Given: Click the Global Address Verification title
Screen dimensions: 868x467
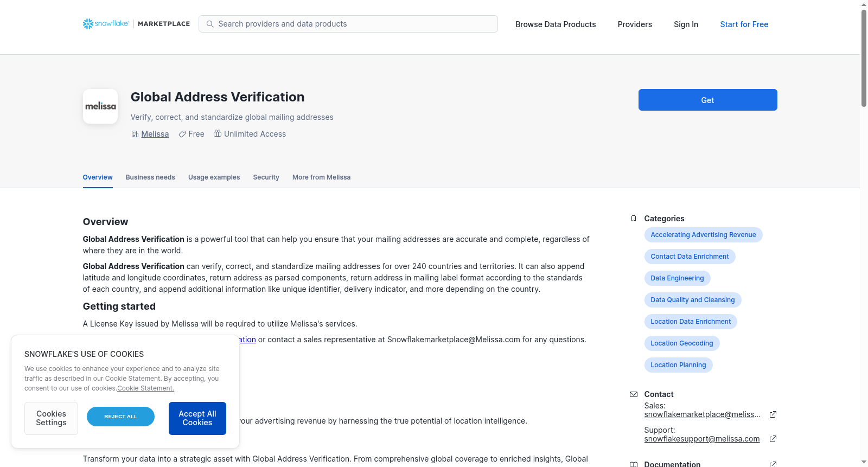Looking at the screenshot, I should point(218,97).
